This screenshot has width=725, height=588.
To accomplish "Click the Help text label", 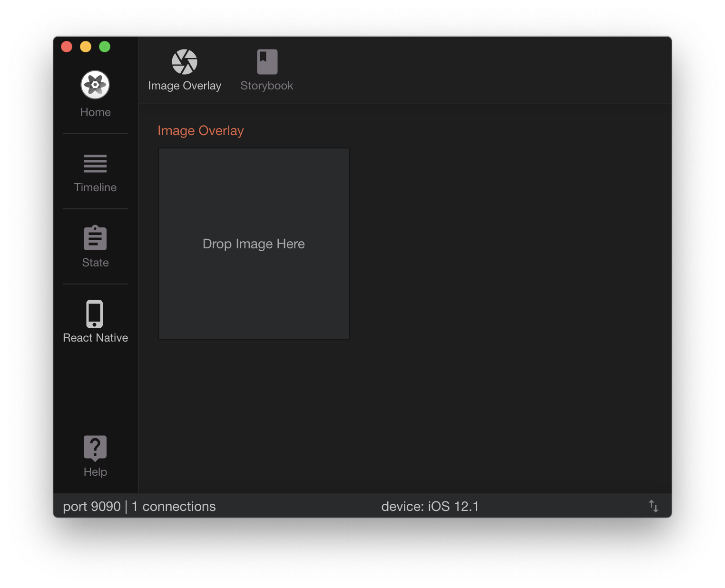I will [95, 472].
